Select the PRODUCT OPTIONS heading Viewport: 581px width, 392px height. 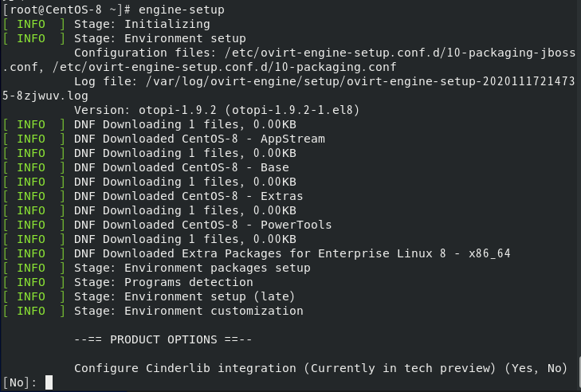pos(163,339)
